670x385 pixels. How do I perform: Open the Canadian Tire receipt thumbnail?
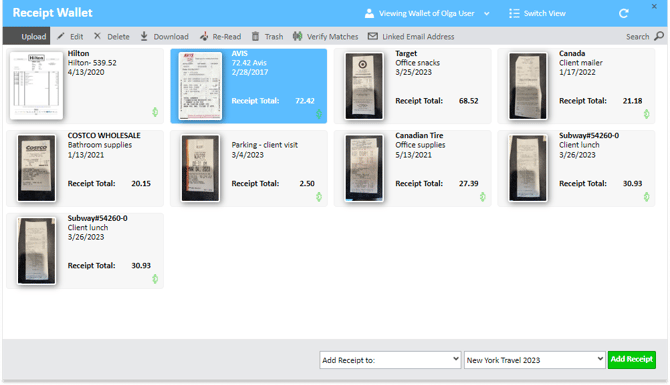[364, 168]
